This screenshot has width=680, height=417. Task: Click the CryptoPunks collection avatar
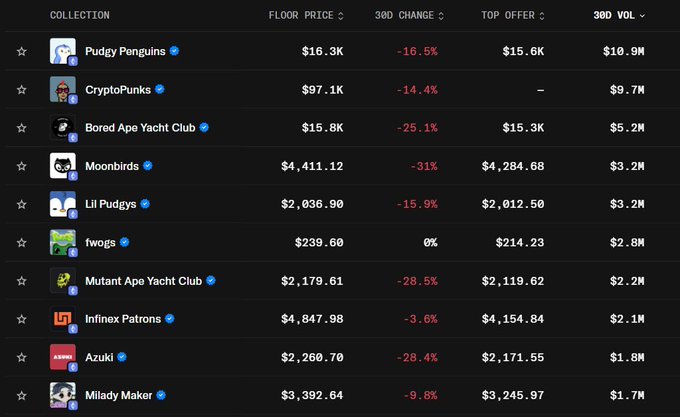62,89
